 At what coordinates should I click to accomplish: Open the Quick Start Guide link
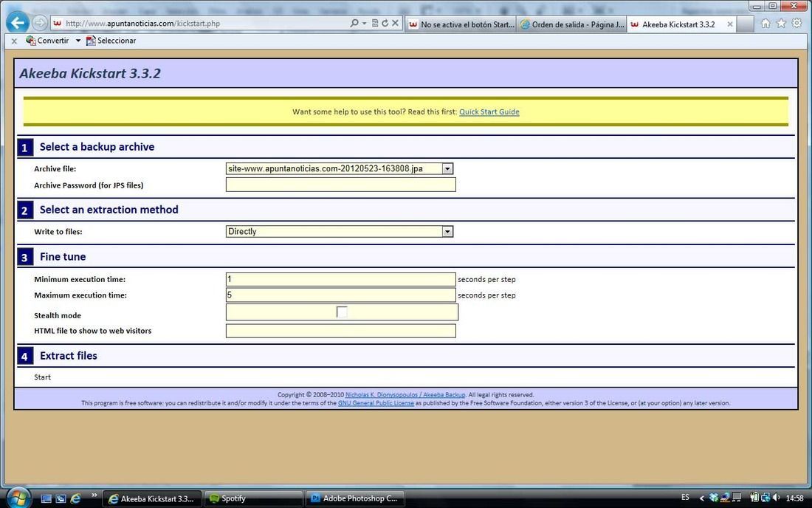489,111
